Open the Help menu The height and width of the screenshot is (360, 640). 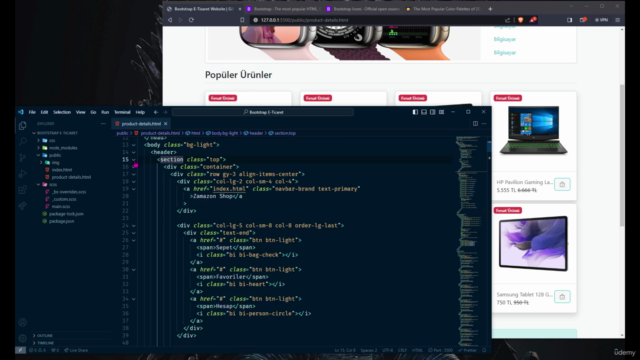pos(140,112)
